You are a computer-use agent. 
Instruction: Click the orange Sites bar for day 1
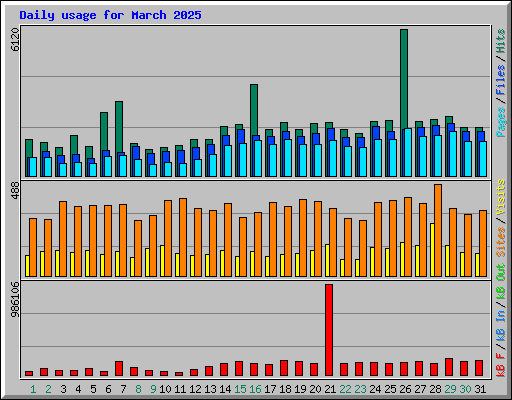click(x=33, y=247)
